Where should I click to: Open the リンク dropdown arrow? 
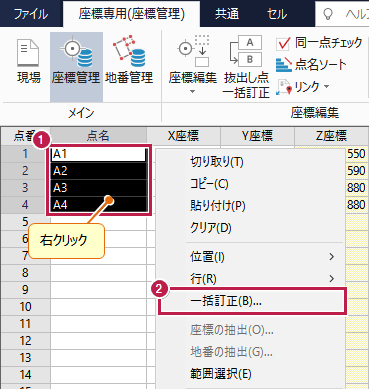[327, 87]
